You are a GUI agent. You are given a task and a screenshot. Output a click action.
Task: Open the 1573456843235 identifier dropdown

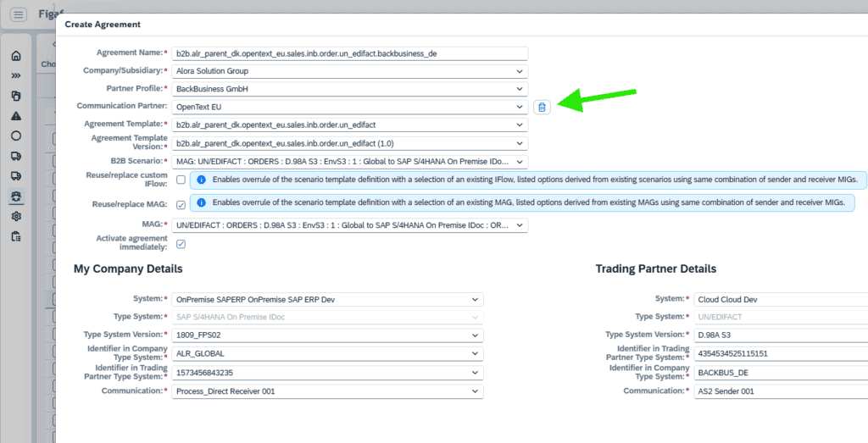328,373
